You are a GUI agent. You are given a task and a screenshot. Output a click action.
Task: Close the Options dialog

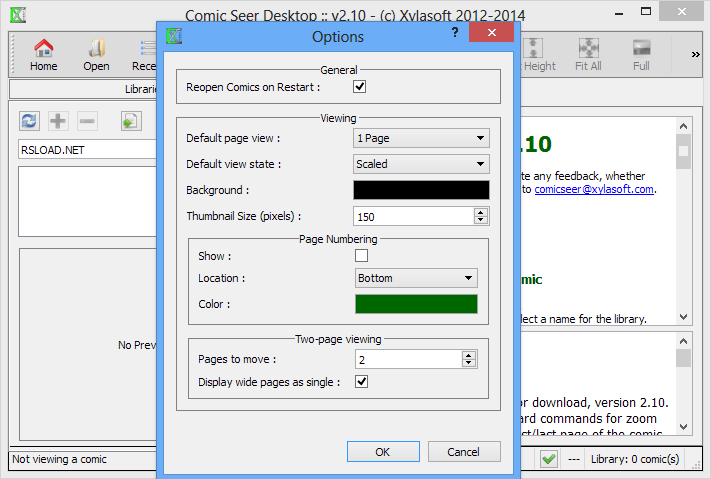[x=492, y=32]
